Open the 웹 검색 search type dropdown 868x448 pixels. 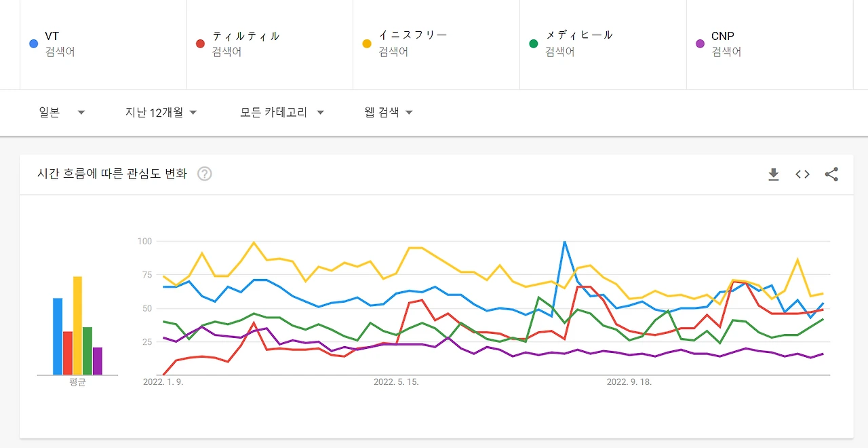click(x=387, y=112)
